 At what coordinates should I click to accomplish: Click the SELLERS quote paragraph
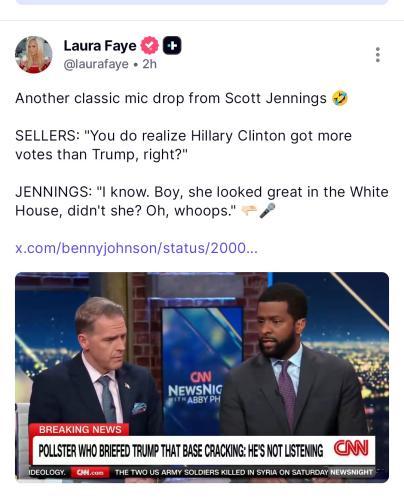tap(183, 145)
